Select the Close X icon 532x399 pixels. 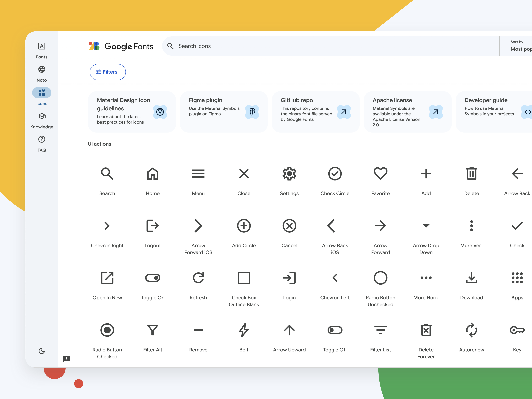pos(244,174)
